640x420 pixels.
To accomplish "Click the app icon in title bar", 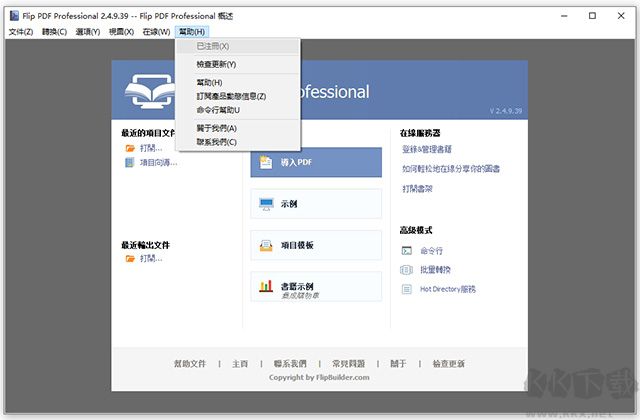I will (15, 16).
